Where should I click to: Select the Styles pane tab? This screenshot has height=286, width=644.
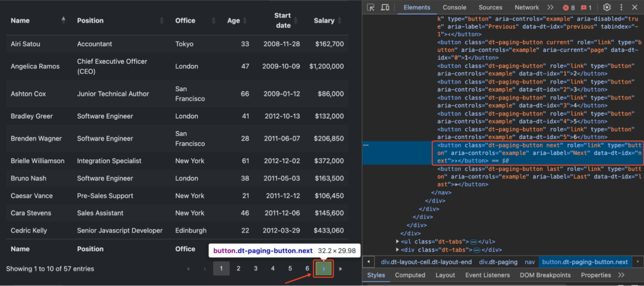376,275
